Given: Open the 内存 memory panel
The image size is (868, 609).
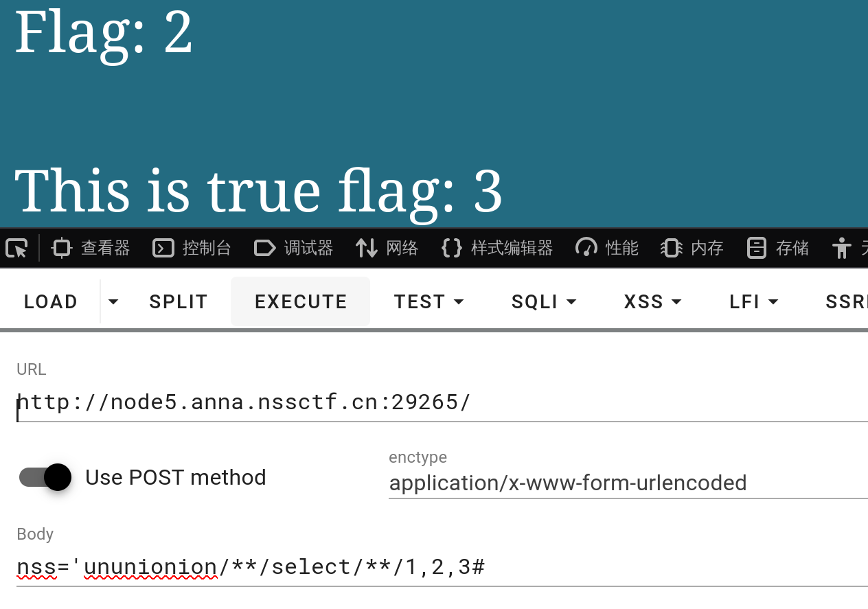Looking at the screenshot, I should click(x=692, y=248).
